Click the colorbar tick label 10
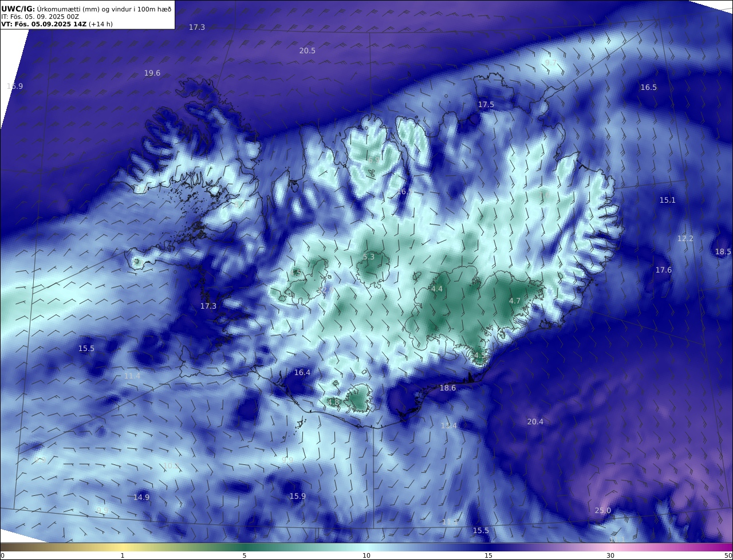The width and height of the screenshot is (733, 560). pyautogui.click(x=366, y=555)
